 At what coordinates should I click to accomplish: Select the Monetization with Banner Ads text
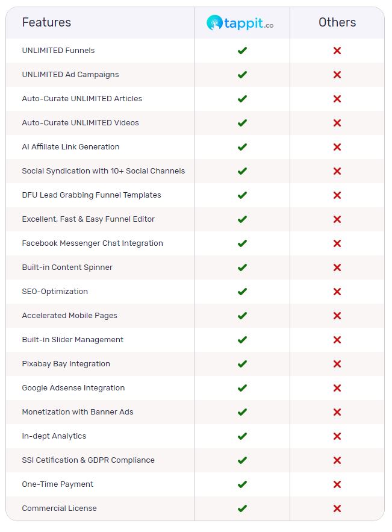point(78,412)
